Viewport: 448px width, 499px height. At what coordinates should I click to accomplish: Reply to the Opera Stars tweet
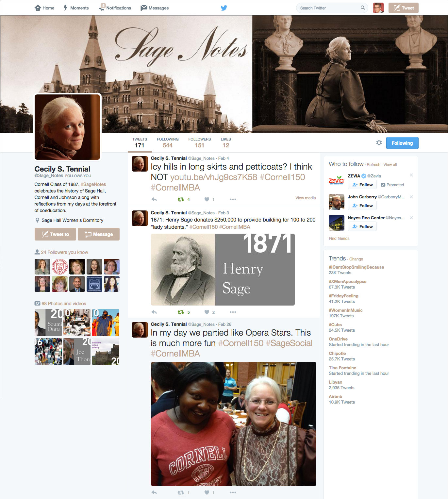(154, 492)
